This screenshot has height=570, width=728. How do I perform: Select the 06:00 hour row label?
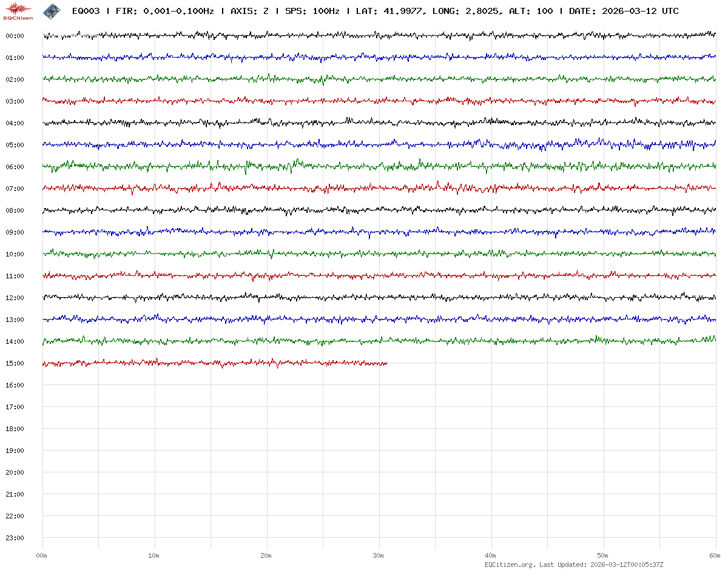pos(15,167)
